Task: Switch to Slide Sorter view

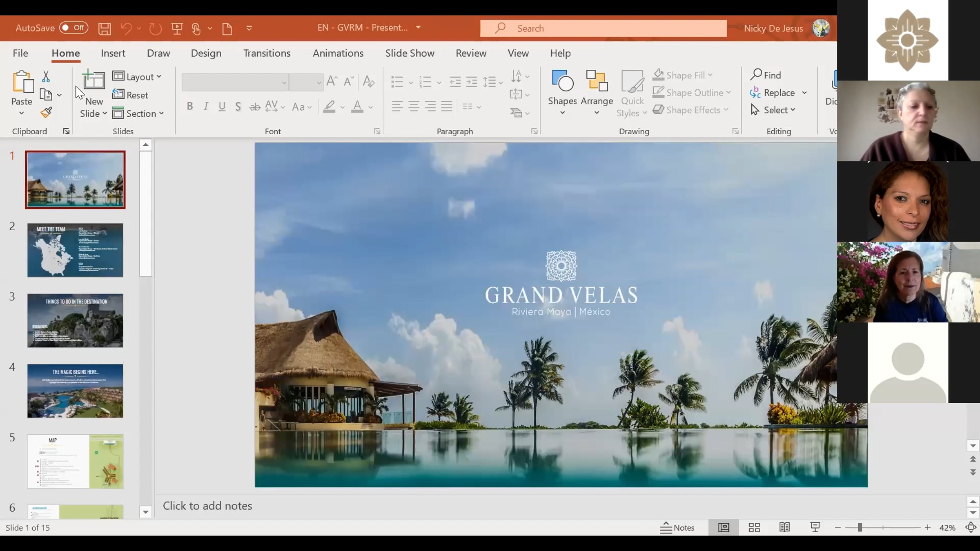Action: [x=754, y=527]
